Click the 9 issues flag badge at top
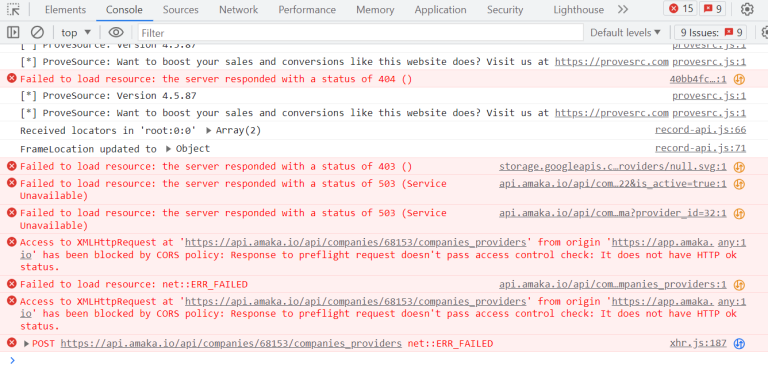This screenshot has width=768, height=380. click(713, 9)
